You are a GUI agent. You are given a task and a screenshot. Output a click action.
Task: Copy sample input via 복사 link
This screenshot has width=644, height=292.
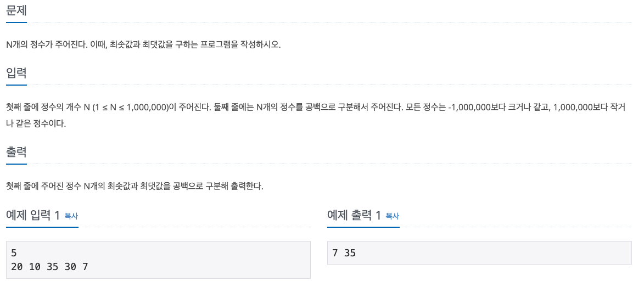[x=71, y=216]
